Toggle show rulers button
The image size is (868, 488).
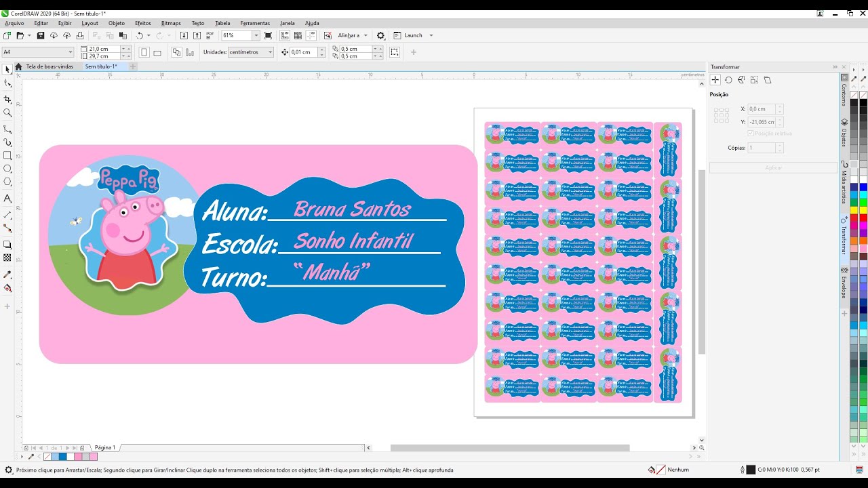pos(285,35)
